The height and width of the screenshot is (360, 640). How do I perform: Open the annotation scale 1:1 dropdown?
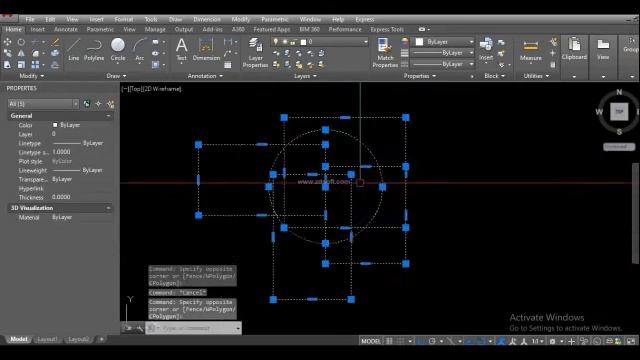click(537, 341)
